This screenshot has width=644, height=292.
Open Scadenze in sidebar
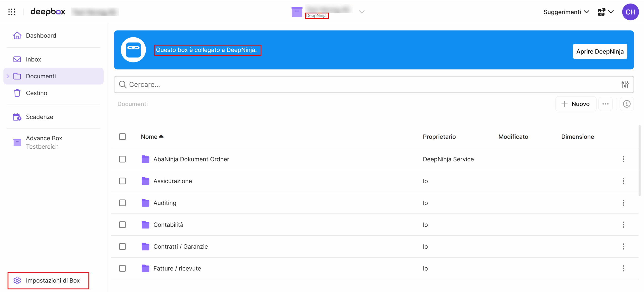(x=53, y=117)
